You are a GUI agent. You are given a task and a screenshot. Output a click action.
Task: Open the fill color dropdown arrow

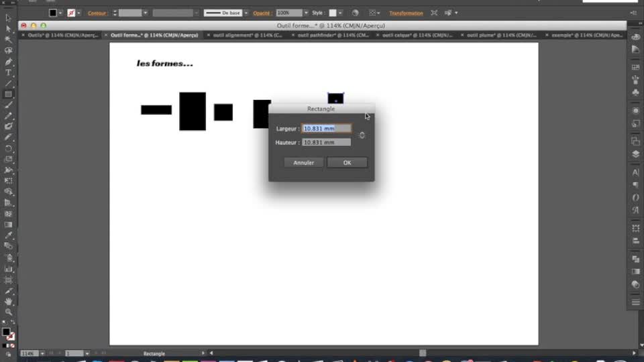[60, 13]
